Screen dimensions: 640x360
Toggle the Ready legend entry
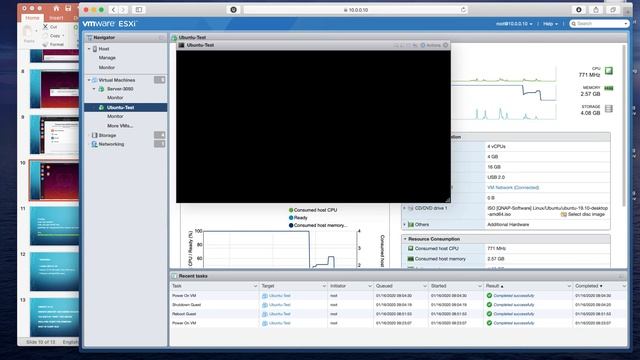[x=298, y=218]
